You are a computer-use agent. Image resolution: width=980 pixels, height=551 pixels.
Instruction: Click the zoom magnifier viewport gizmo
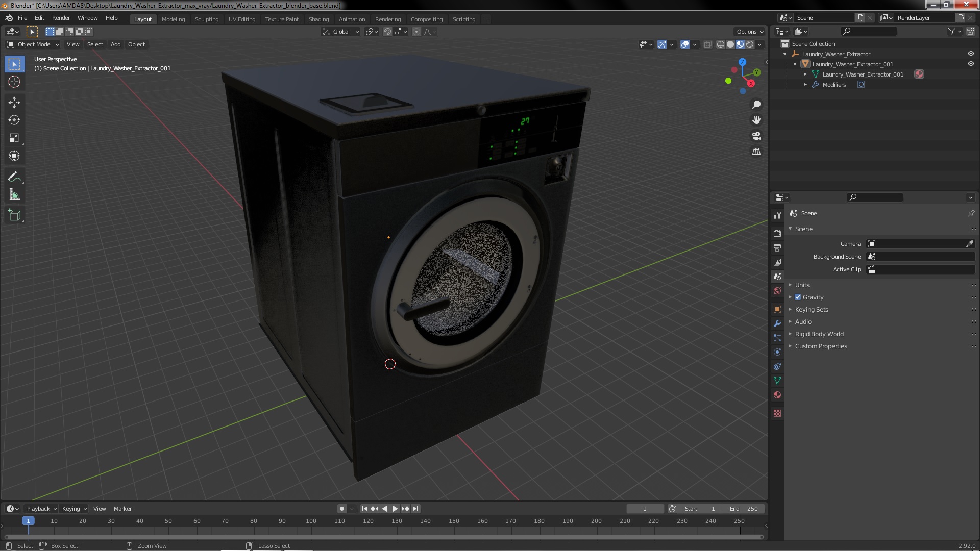point(756,105)
